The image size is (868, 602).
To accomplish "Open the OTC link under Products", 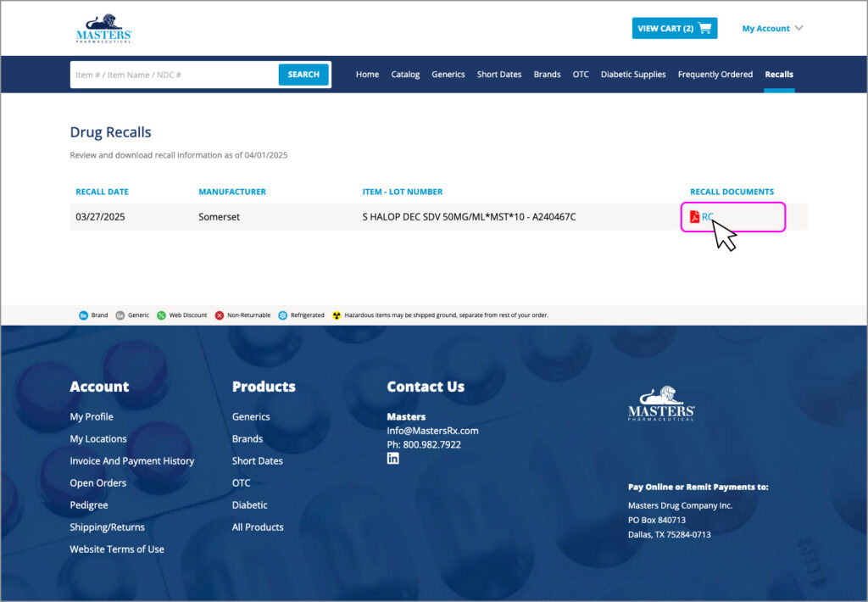I will (x=242, y=483).
